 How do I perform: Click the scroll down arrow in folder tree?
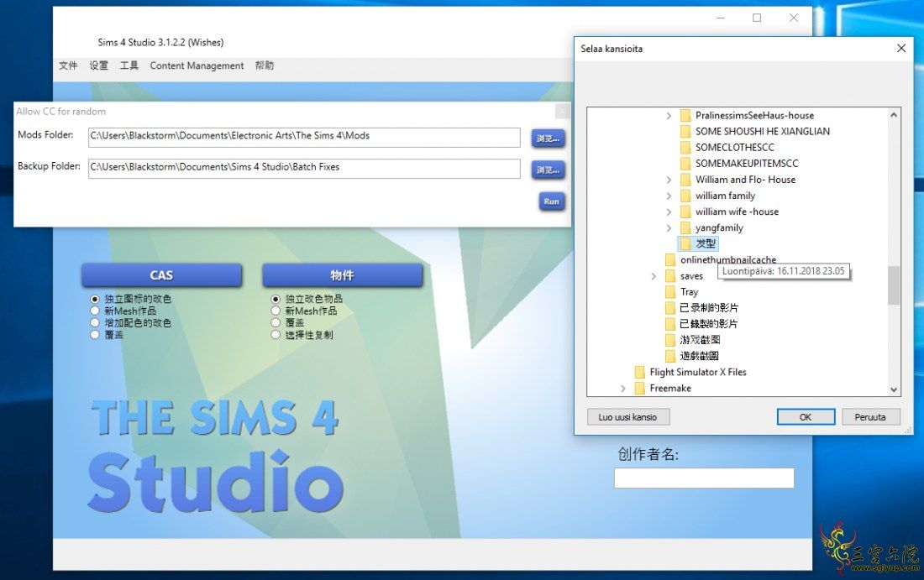(894, 389)
